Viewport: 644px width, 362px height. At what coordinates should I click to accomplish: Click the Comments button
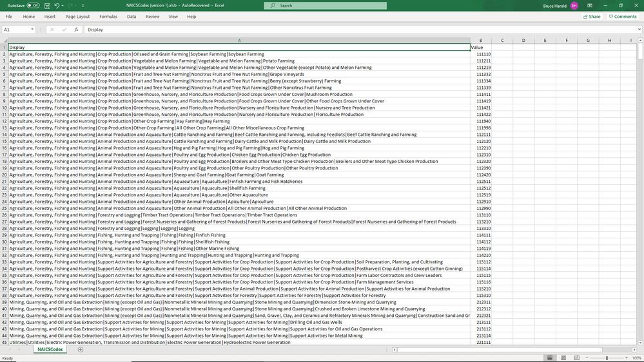623,17
